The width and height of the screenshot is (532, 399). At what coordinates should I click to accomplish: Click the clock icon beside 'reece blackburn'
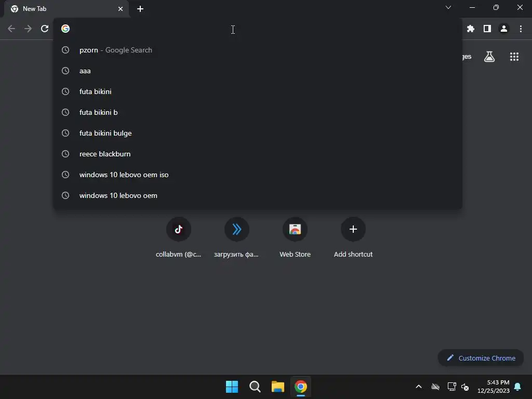pos(65,154)
